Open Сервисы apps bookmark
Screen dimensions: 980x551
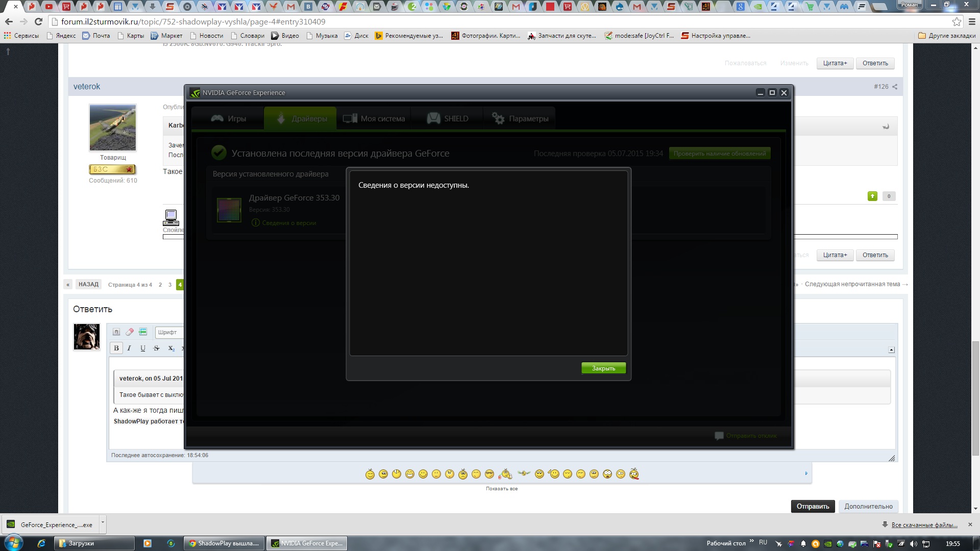pyautogui.click(x=21, y=36)
